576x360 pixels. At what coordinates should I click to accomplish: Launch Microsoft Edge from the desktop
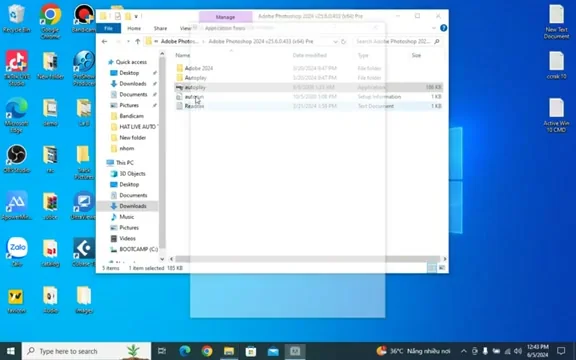click(x=16, y=115)
